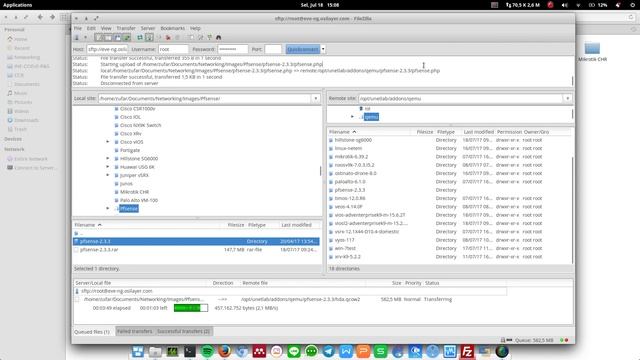Screen dimensions: 640x360
Task: Sort remote list by Permissions column
Action: pos(509,132)
